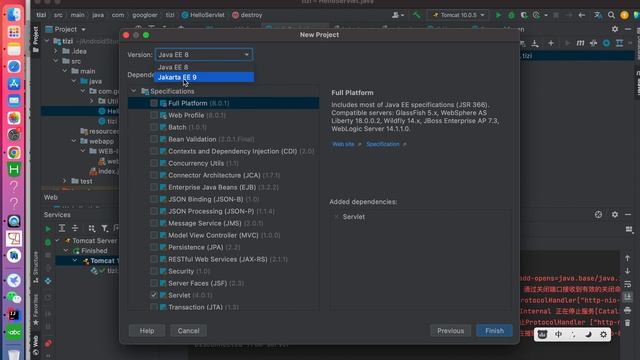
Task: Enable the Batch specification checkbox
Action: click(x=153, y=127)
